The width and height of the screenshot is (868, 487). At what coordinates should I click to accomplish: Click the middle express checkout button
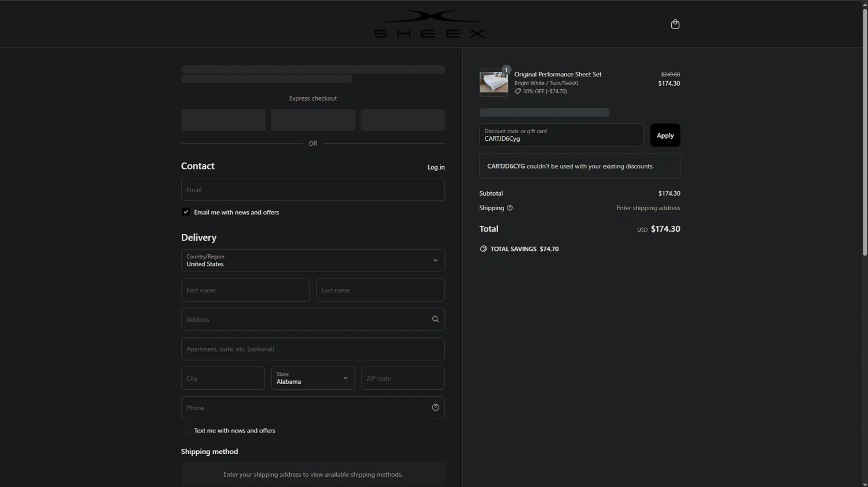click(313, 120)
